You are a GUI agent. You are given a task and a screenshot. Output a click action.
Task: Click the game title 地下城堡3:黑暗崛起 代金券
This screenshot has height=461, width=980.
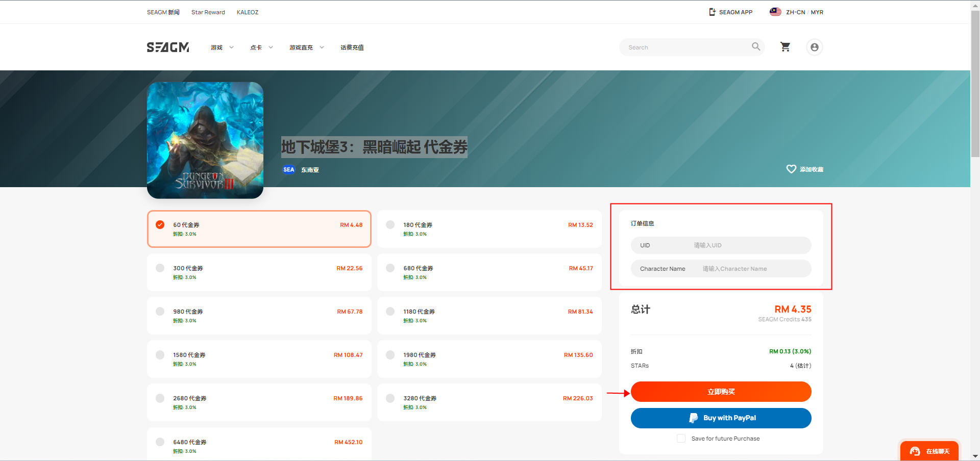click(374, 147)
